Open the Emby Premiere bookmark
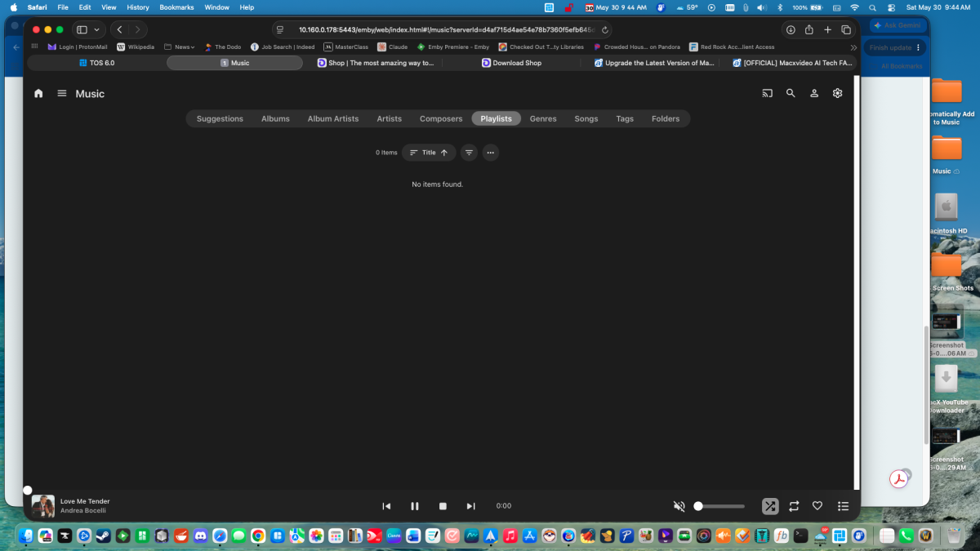 pos(453,47)
